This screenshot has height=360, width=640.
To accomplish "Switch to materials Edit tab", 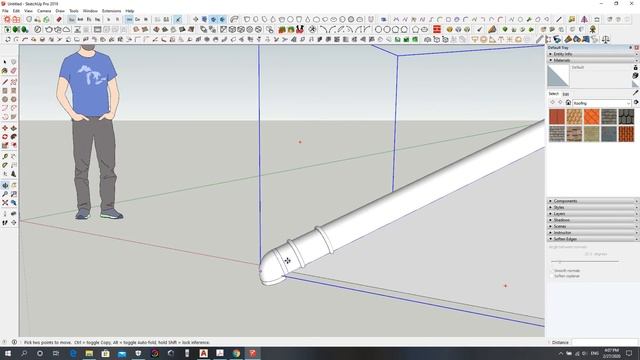I will [565, 94].
